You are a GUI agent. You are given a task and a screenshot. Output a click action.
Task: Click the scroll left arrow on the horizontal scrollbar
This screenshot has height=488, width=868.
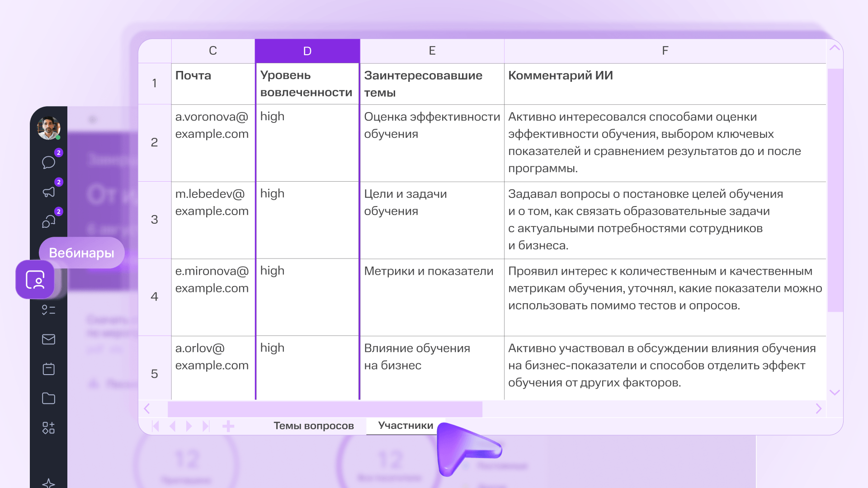pos(147,409)
